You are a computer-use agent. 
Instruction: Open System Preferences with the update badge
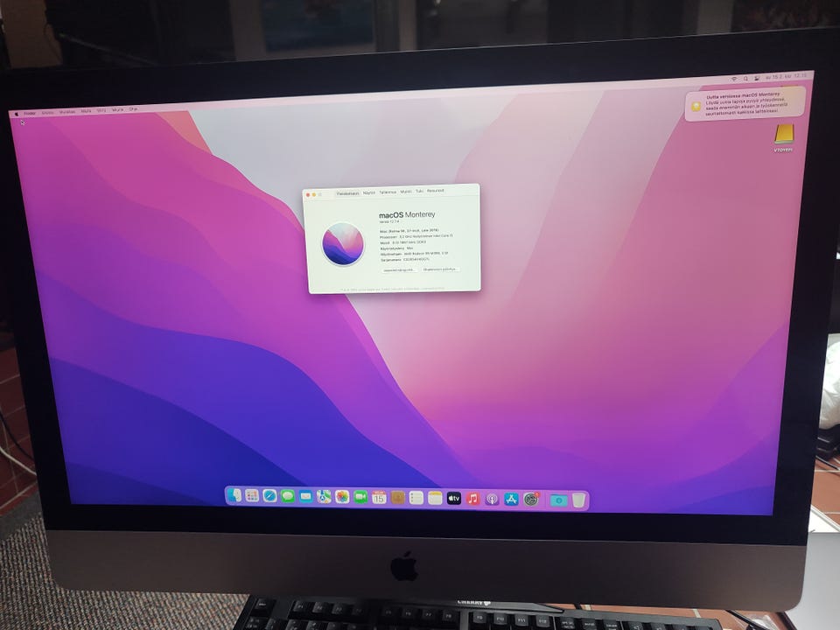pos(531,500)
